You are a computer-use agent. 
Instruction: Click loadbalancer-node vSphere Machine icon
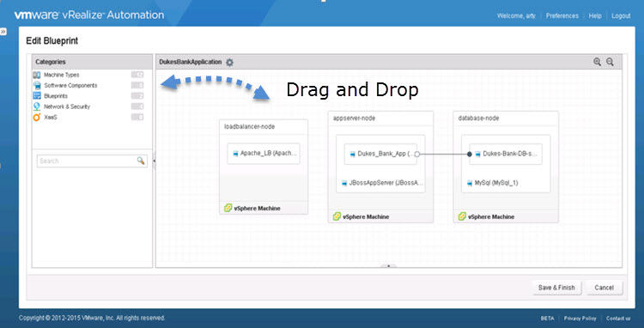pyautogui.click(x=228, y=208)
